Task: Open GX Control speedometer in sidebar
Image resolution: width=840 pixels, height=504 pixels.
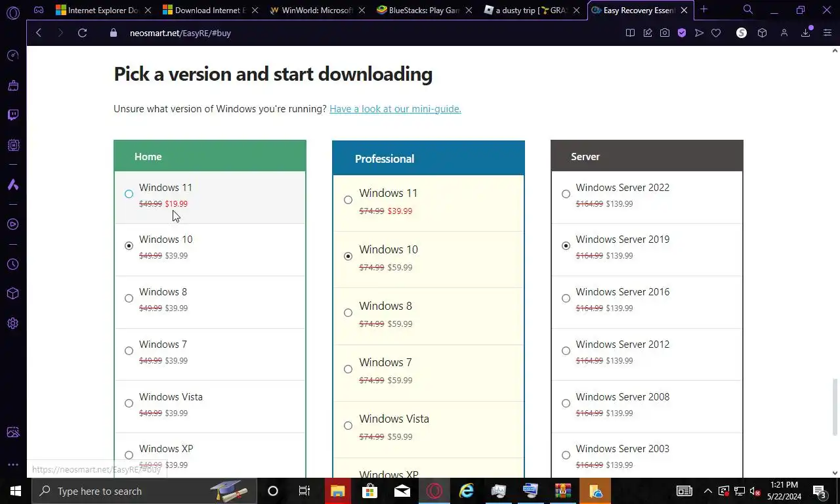Action: 12,55
